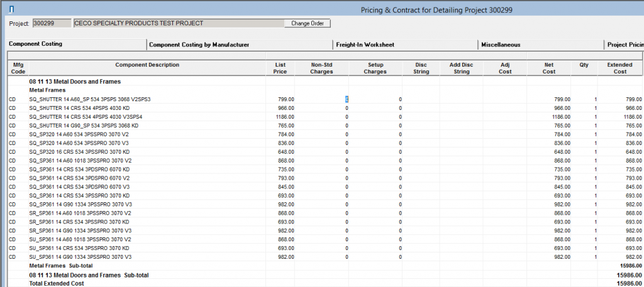Click the Mfg Code column header
The height and width of the screenshot is (287, 644).
pyautogui.click(x=17, y=68)
